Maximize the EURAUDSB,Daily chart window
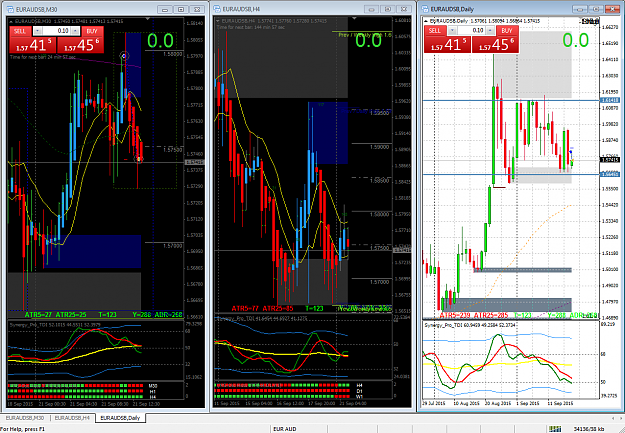 tap(596, 9)
